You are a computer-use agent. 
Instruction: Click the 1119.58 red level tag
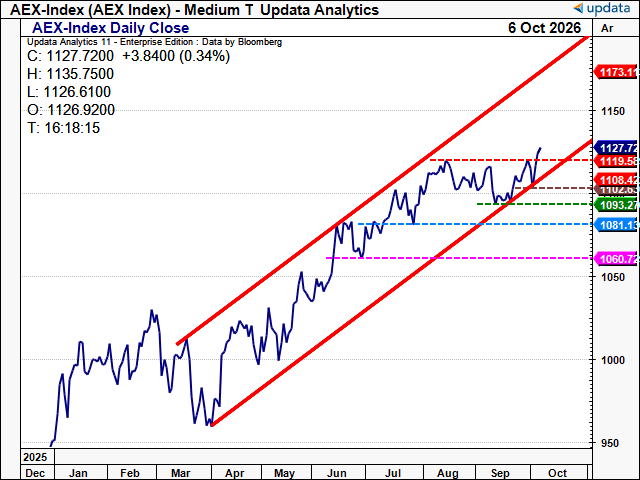coord(616,161)
